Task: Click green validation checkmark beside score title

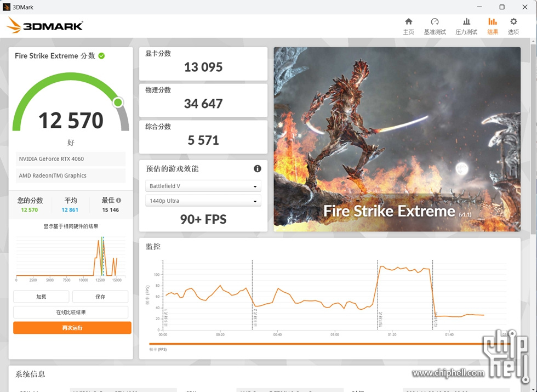Action: [x=101, y=56]
